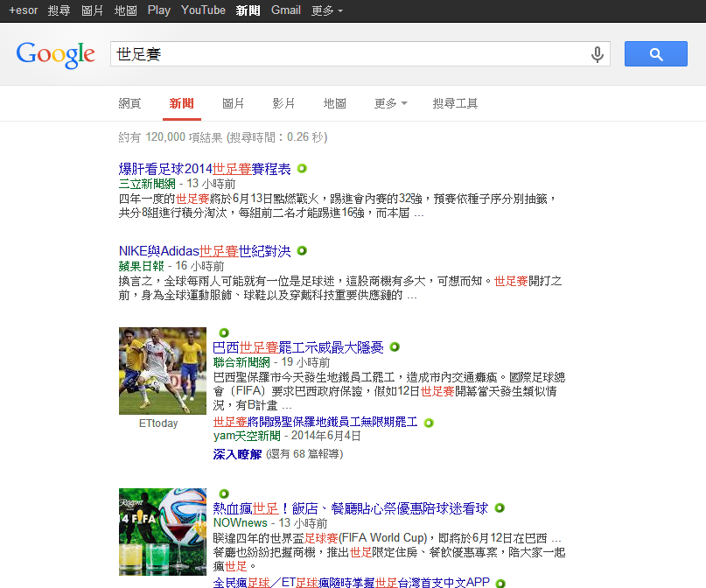Click the Google logo

55,55
